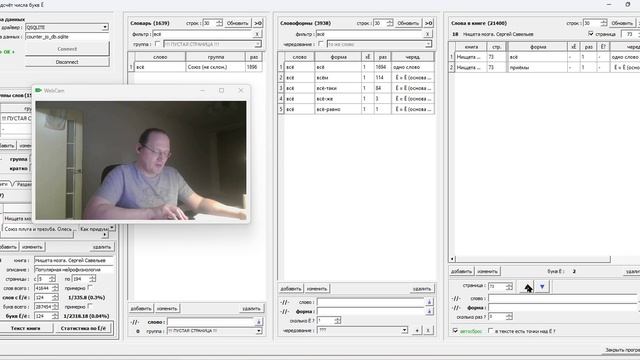The image size is (640, 360).
Task: Toggle примерно checkbox beside букв всего
Action: [90, 306]
